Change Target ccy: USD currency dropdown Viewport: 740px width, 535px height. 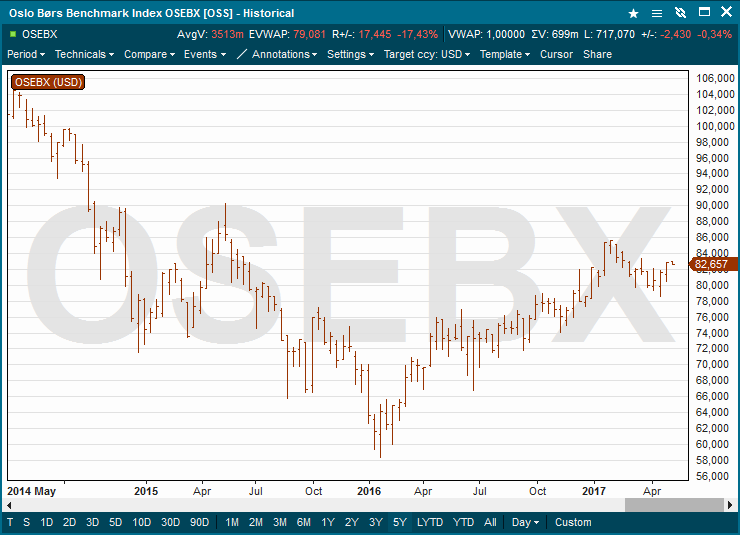(427, 54)
